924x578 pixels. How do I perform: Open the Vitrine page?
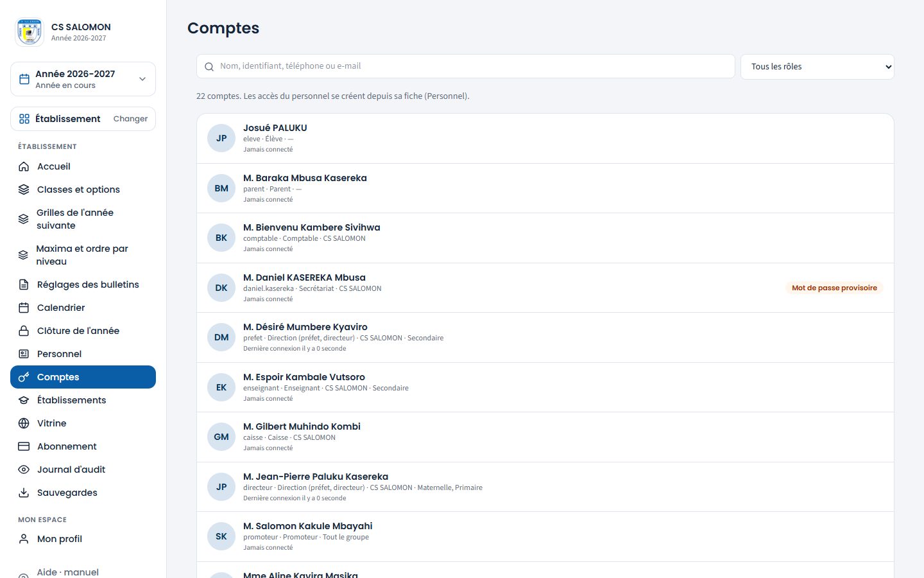point(83,423)
